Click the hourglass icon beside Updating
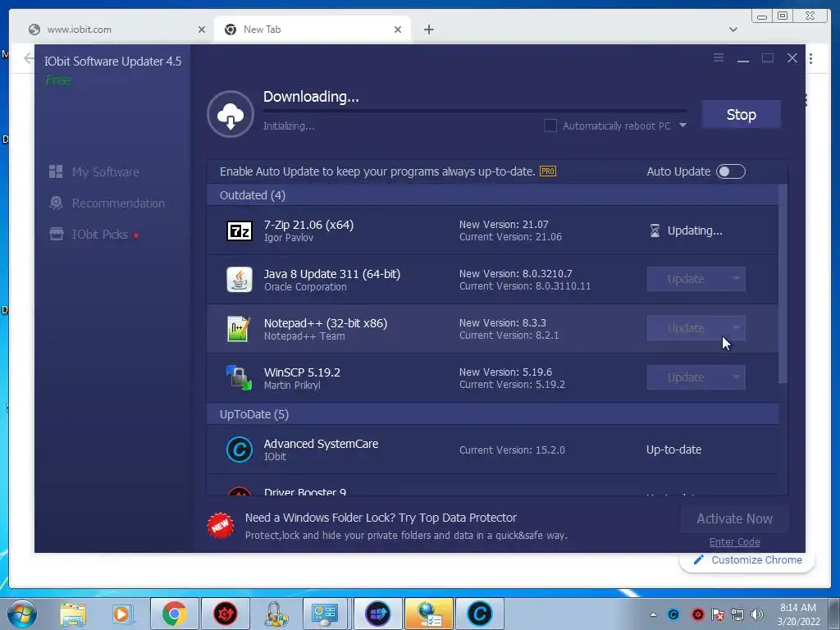The height and width of the screenshot is (630, 840). point(655,231)
